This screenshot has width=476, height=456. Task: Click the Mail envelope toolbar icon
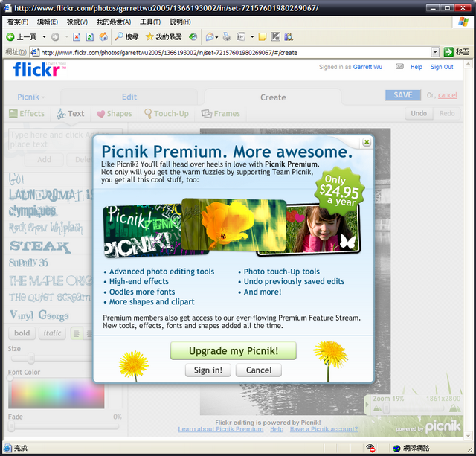(x=210, y=36)
